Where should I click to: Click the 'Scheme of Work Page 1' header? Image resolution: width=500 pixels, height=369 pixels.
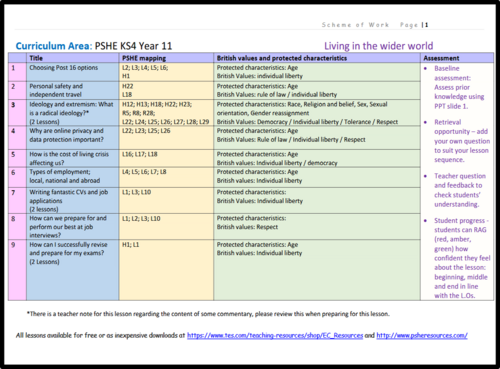pos(375,25)
